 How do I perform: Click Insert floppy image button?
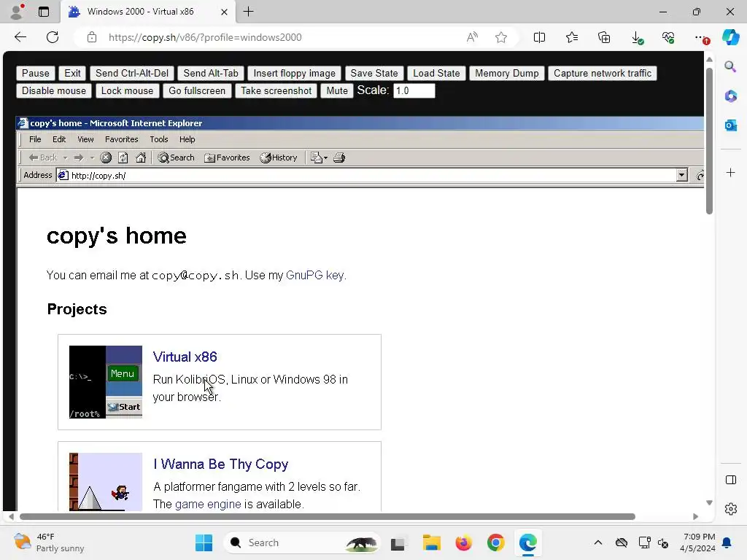(295, 74)
